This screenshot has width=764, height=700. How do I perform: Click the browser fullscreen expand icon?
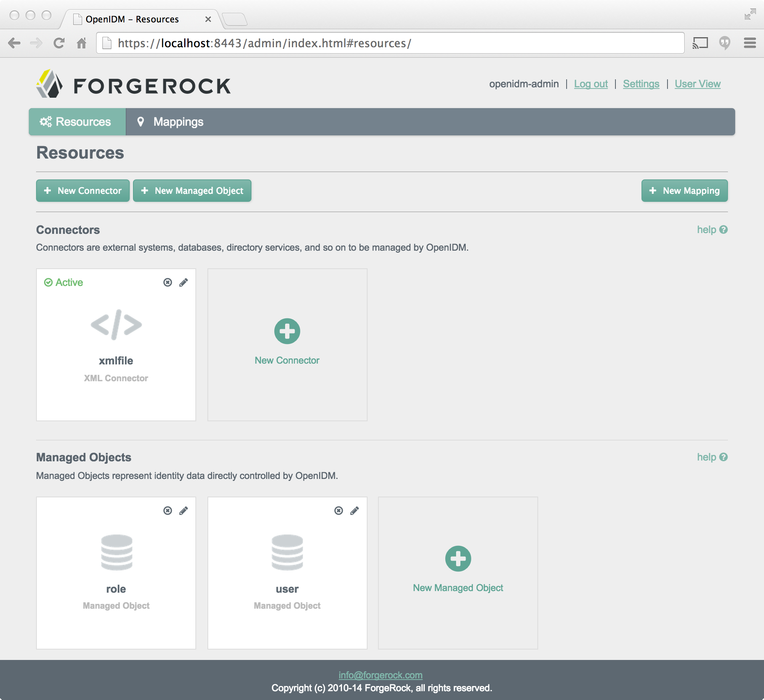(x=750, y=14)
